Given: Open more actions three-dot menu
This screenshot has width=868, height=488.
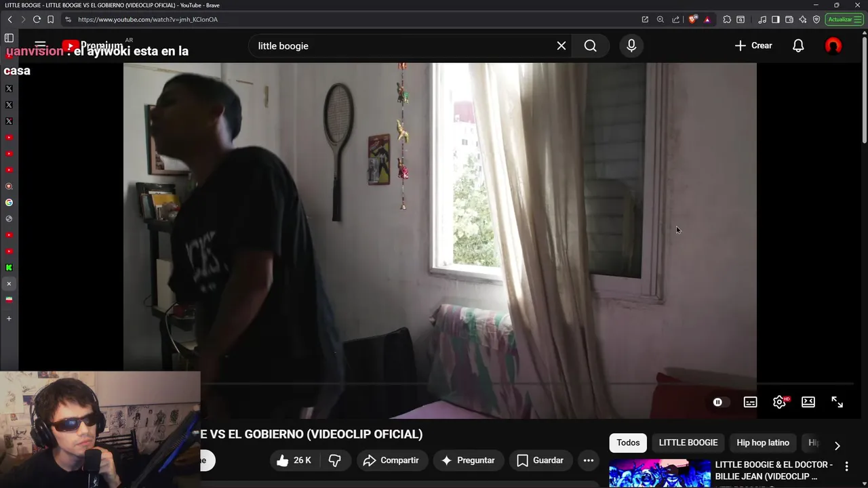Looking at the screenshot, I should [589, 461].
